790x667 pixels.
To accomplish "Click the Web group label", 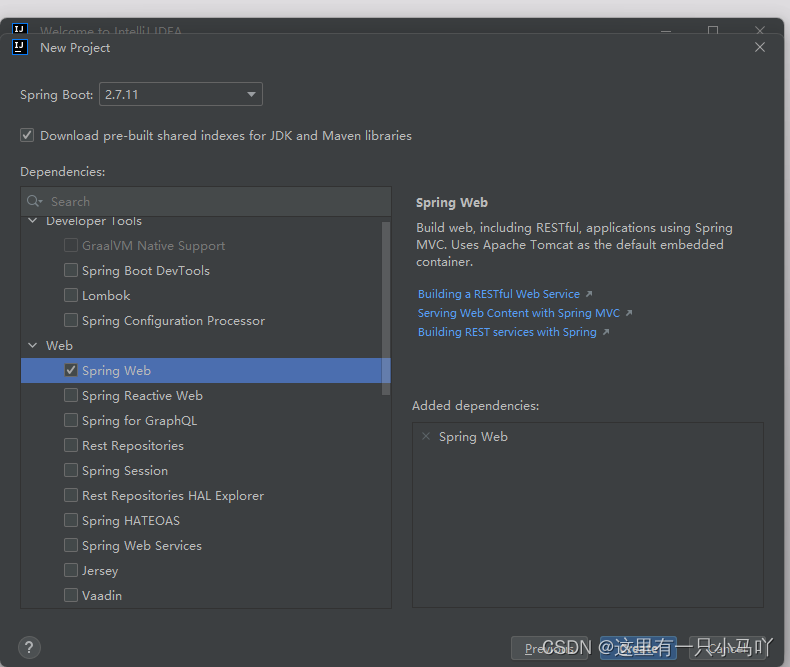I will tap(59, 346).
